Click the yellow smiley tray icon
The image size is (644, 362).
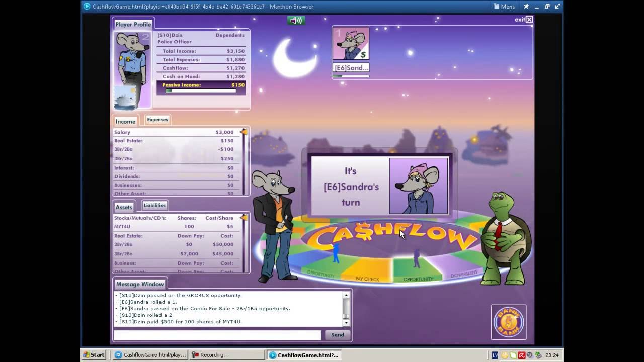(x=505, y=355)
